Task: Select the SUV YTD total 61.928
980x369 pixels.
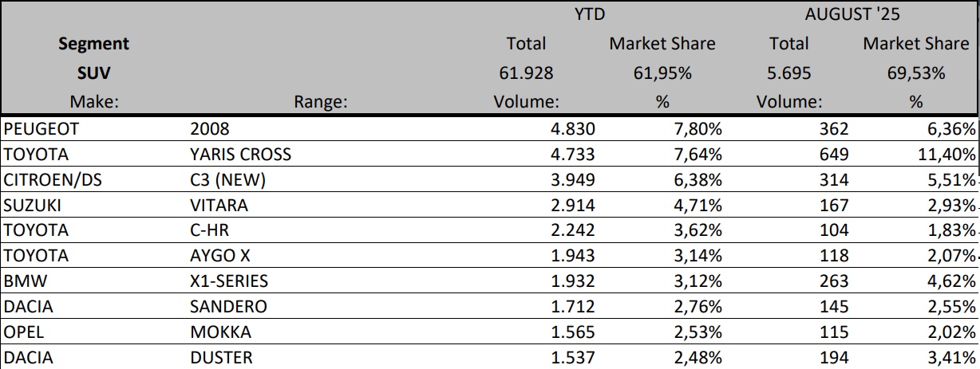Action: click(526, 73)
